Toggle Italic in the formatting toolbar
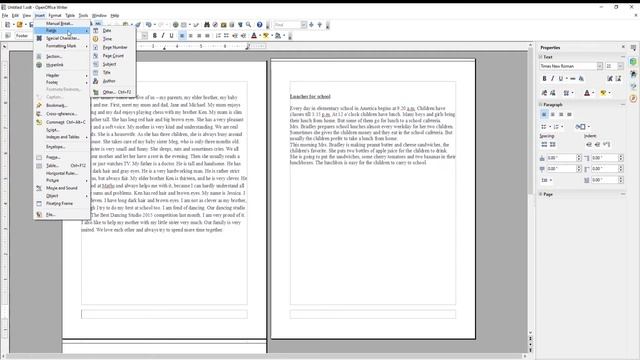 coord(163,36)
